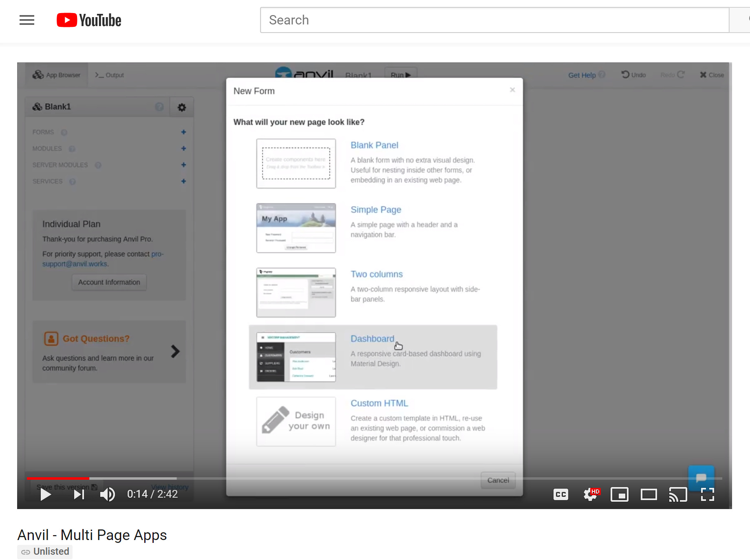This screenshot has width=750, height=560.
Task: Click the 0:14 / 2:42 time display
Action: 152,494
